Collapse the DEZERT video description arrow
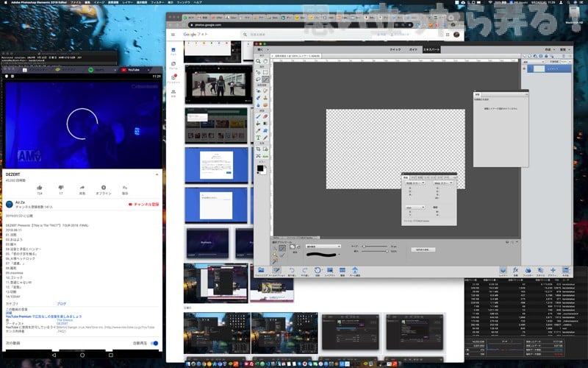588x368 pixels. pos(157,174)
